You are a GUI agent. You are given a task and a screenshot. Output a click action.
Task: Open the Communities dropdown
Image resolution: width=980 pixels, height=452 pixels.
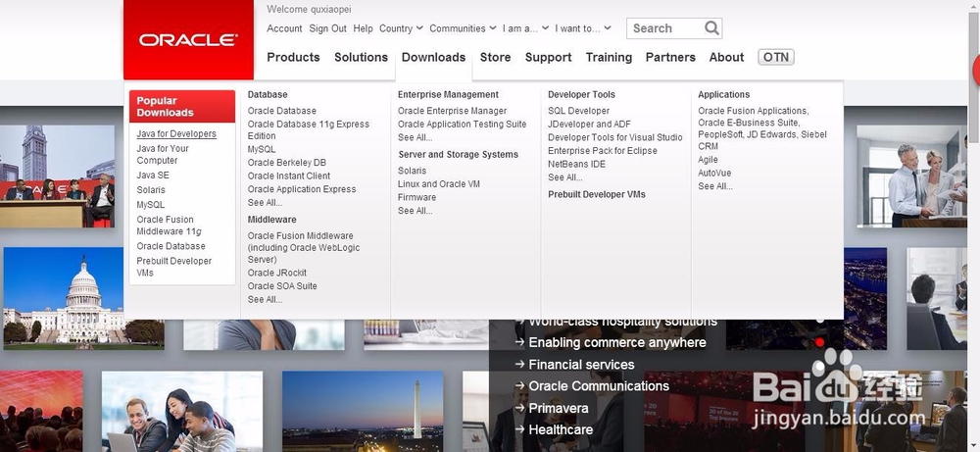463,28
